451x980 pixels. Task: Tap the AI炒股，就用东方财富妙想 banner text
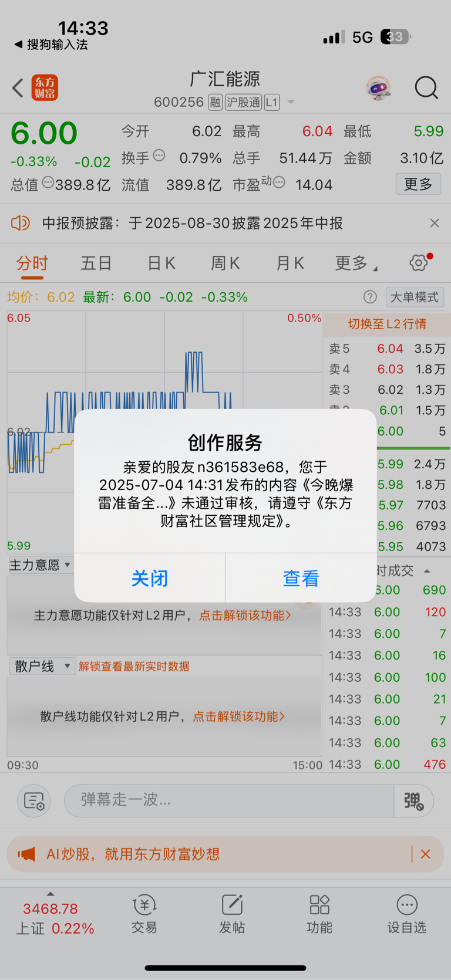[133, 854]
